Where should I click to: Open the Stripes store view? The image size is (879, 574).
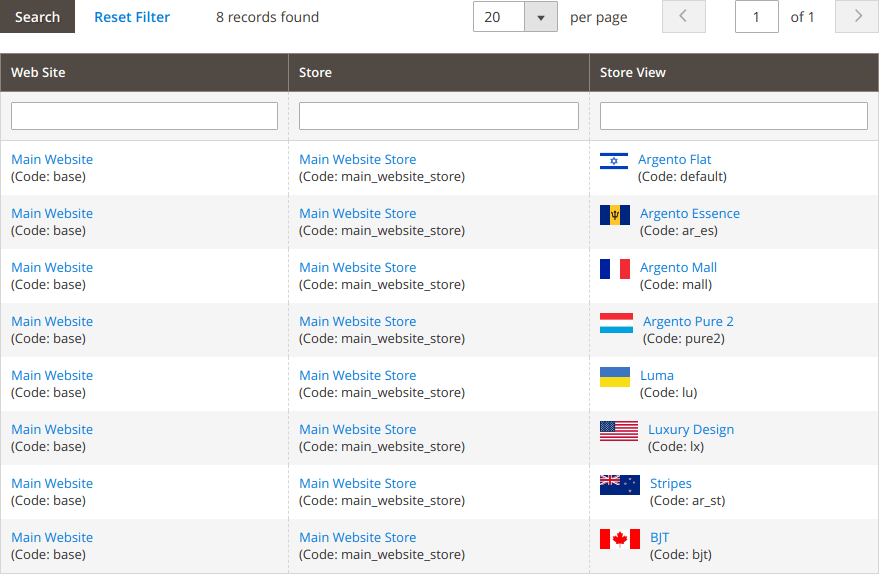(x=670, y=483)
